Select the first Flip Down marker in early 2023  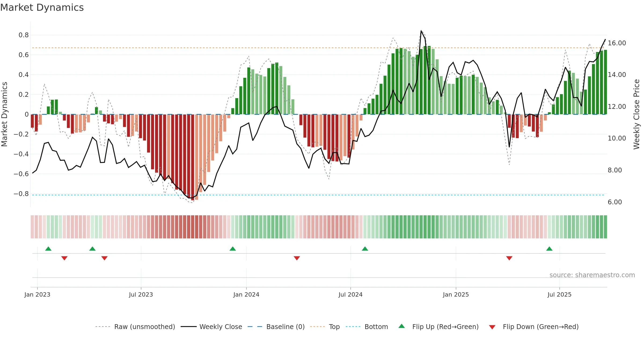64,258
